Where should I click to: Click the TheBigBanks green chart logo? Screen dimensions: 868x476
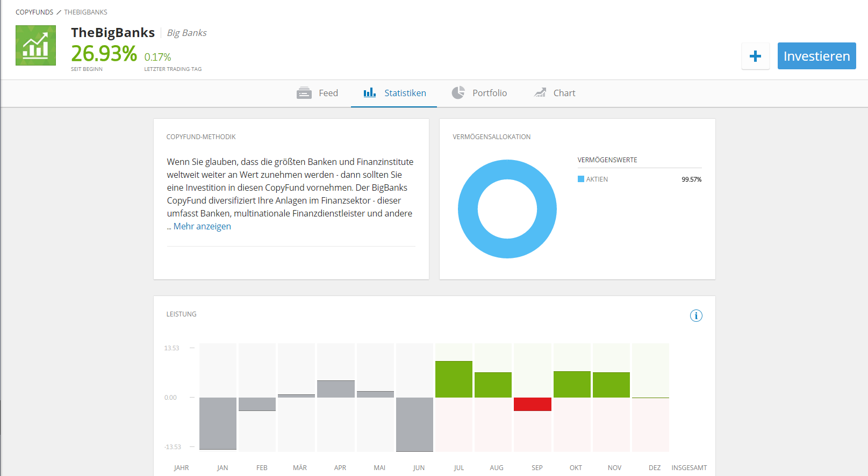(x=35, y=46)
